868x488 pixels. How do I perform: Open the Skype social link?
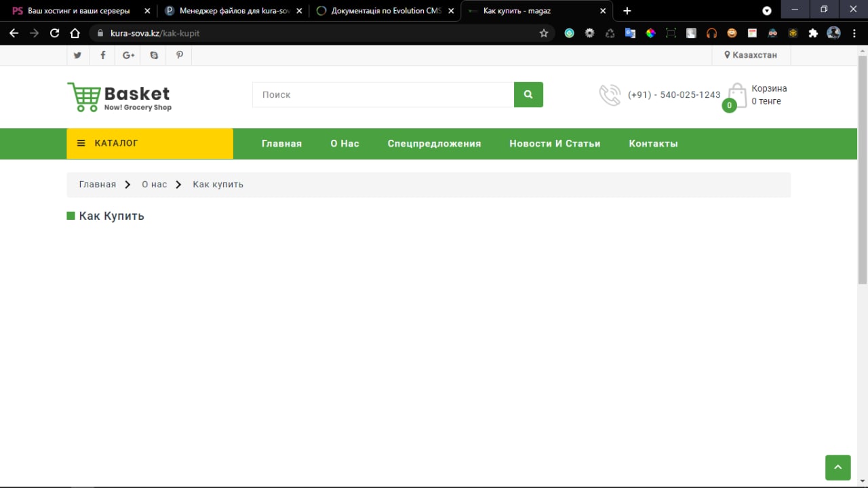(154, 55)
